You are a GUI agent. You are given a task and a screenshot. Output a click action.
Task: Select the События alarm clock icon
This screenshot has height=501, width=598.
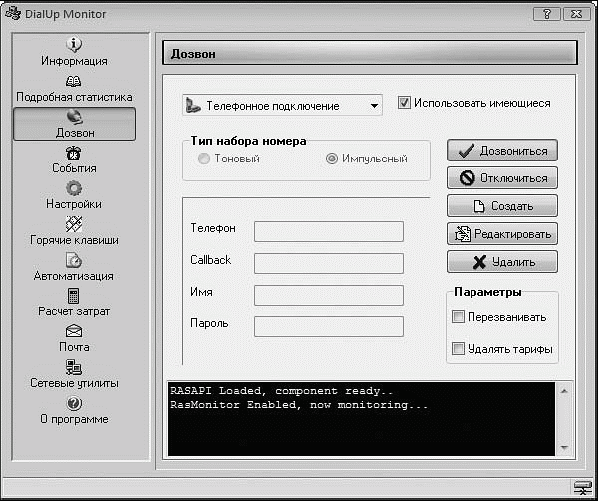pyautogui.click(x=74, y=153)
